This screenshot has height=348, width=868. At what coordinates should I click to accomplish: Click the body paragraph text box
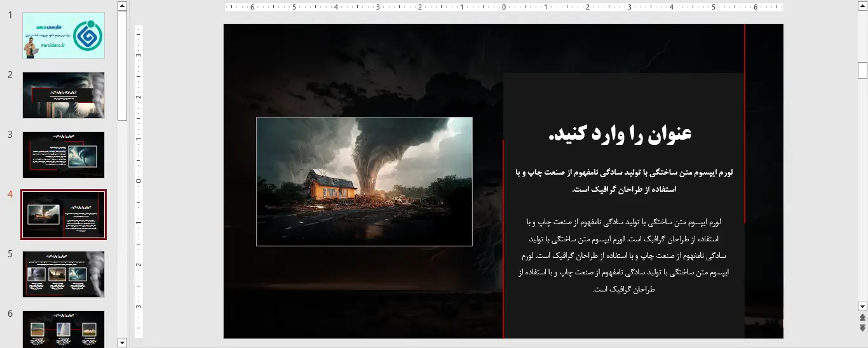(623, 255)
